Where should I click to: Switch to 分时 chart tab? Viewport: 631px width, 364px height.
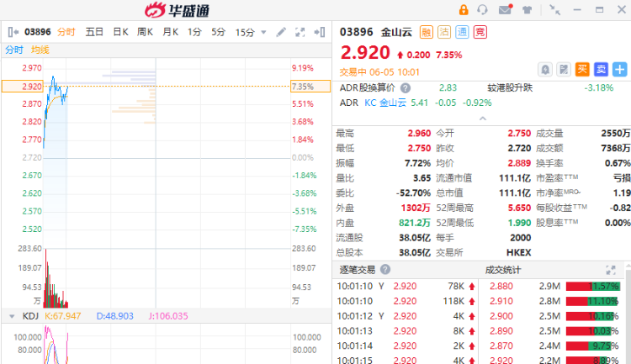66,32
